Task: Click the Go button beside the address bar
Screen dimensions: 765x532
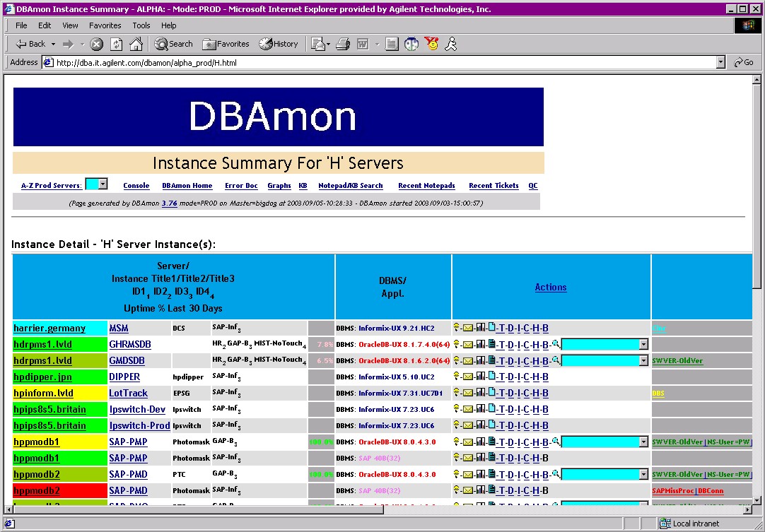Action: click(x=744, y=62)
